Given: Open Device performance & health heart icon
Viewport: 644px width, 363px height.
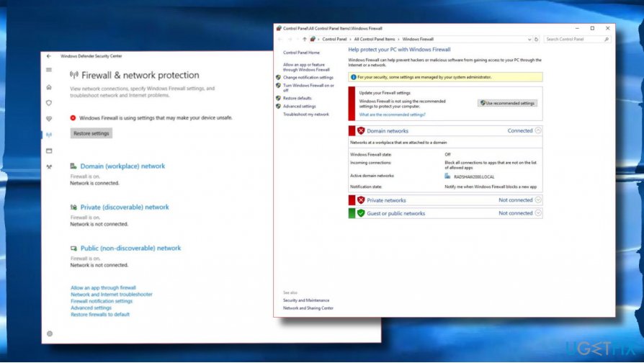Looking at the screenshot, I should (x=49, y=119).
